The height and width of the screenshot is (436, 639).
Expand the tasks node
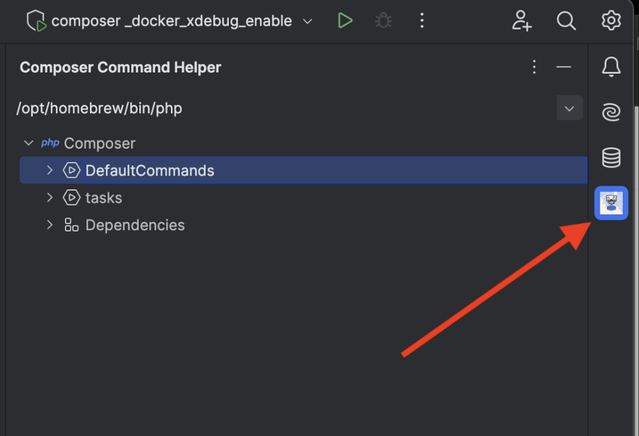[x=50, y=198]
